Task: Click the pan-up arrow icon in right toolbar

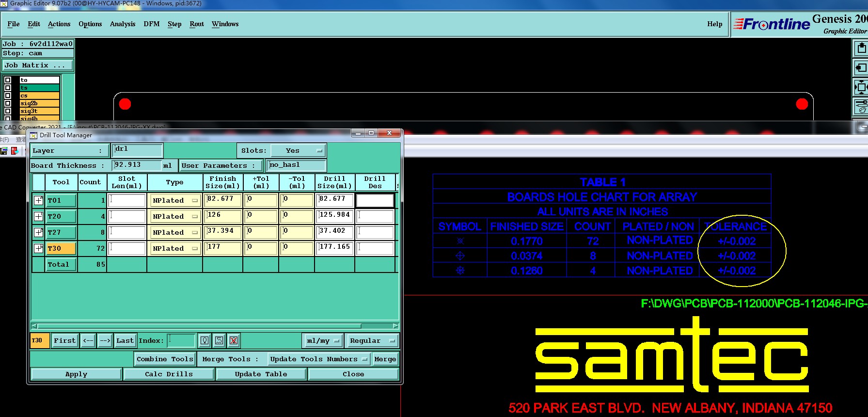Action: click(x=861, y=48)
